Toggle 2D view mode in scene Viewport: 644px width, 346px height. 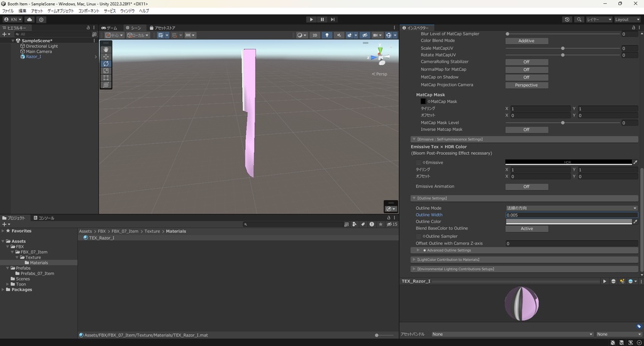pyautogui.click(x=315, y=35)
